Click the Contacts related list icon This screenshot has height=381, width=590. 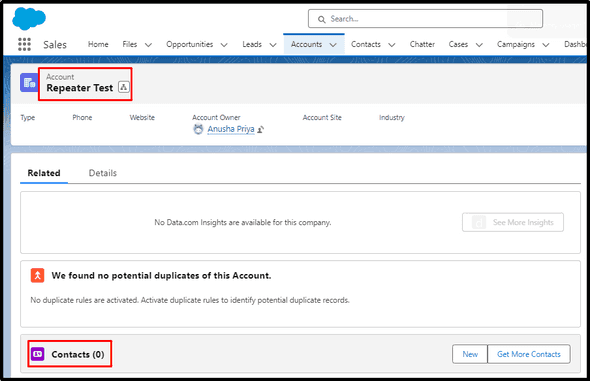click(38, 354)
